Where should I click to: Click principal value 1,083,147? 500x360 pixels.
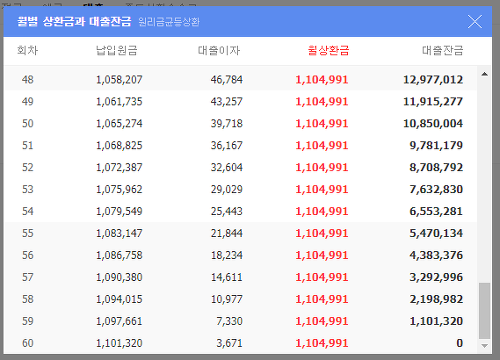point(119,233)
